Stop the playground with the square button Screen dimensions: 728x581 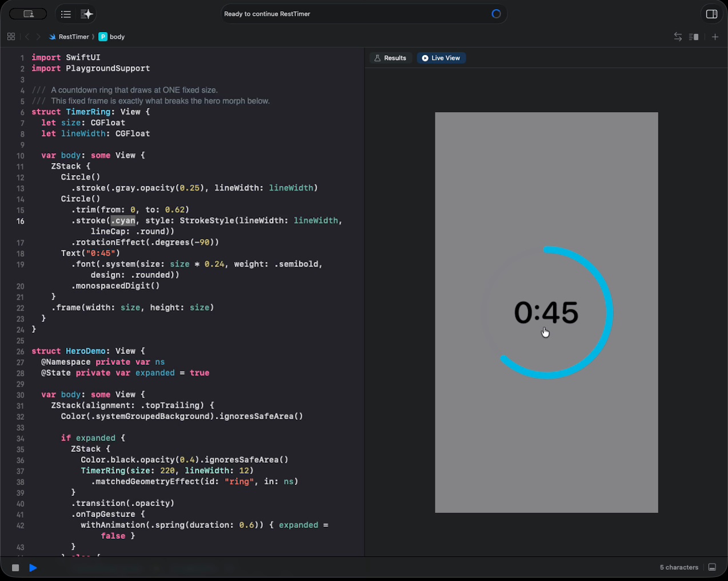coord(15,568)
